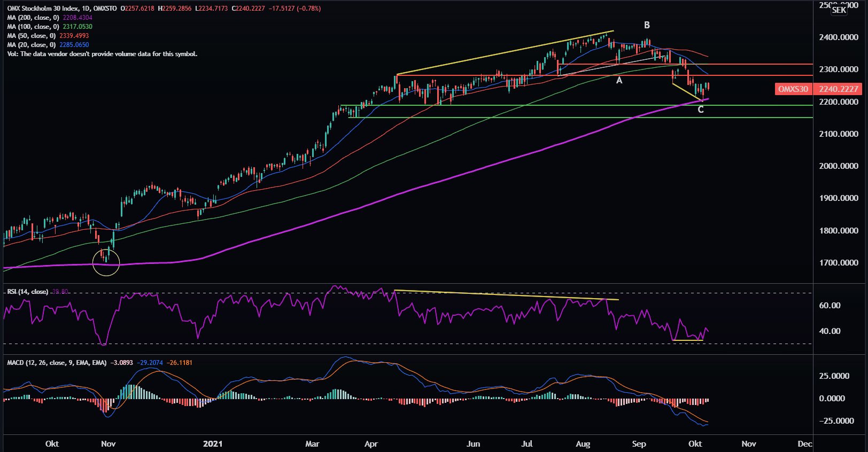Screen dimensions: 868x452
Task: Select the MA 50 indicator legend
Action: point(32,36)
